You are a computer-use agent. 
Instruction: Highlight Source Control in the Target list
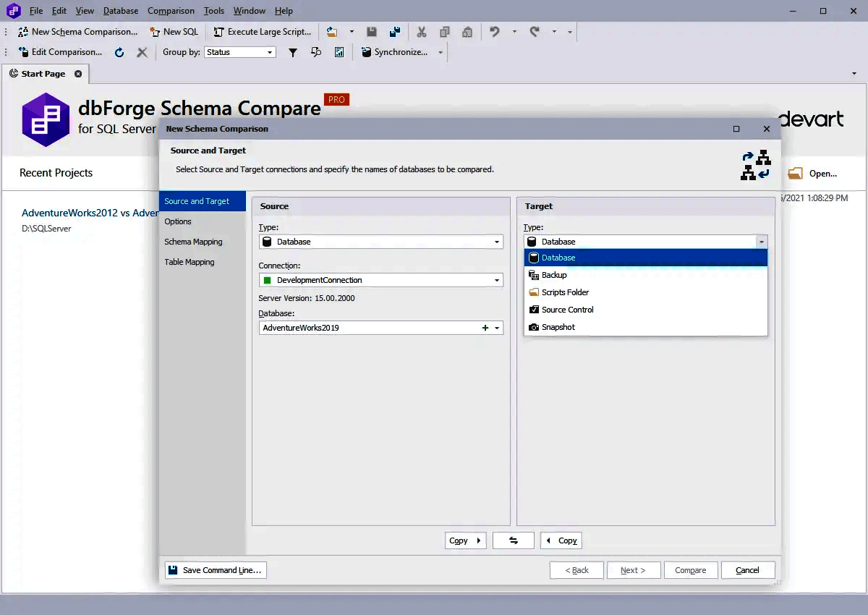tap(566, 309)
